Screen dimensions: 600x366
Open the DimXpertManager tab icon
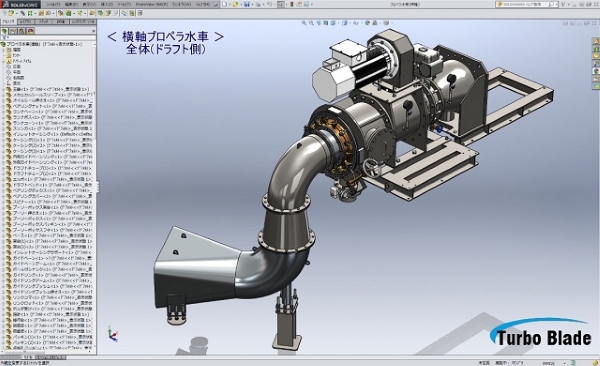tap(31, 31)
